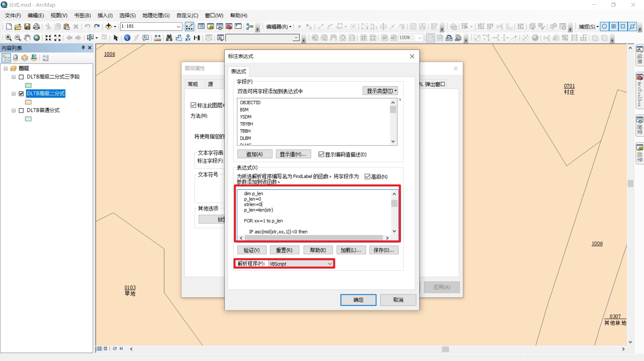This screenshot has width=644, height=361.
Task: Open the 编辑器(R) dropdown menu
Action: coord(279,26)
